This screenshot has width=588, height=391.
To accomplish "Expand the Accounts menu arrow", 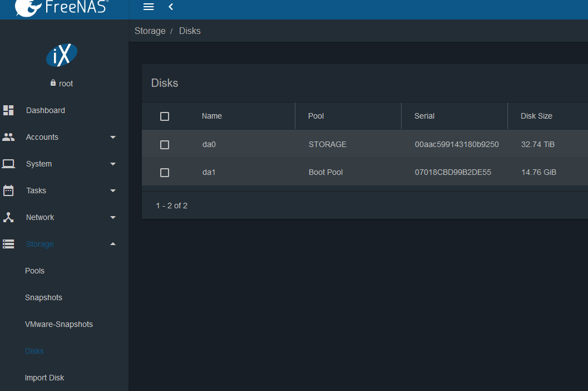I will click(x=113, y=137).
